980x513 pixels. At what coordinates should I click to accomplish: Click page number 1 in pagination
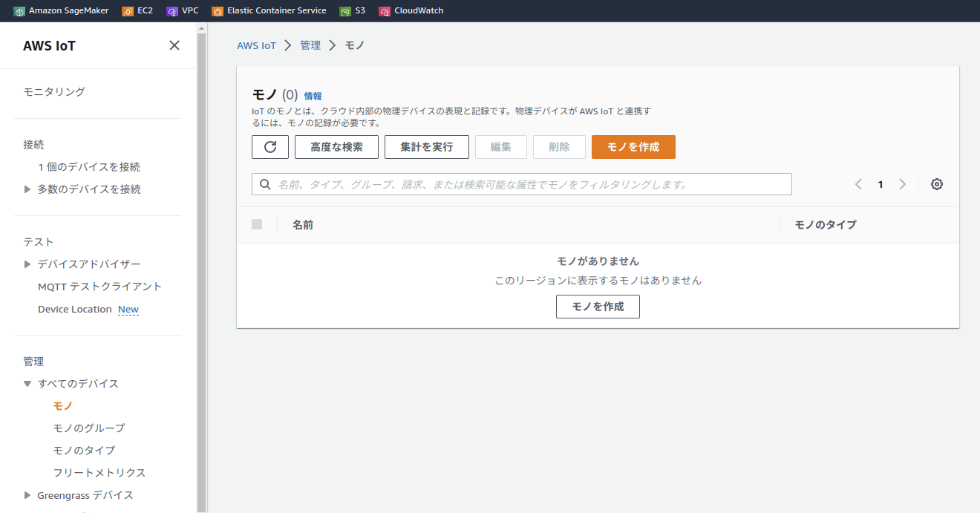pyautogui.click(x=881, y=184)
